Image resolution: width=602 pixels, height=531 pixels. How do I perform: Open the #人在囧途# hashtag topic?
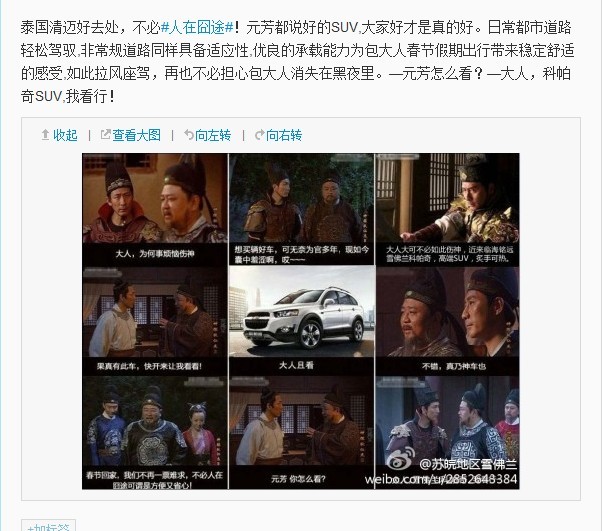pyautogui.click(x=197, y=28)
